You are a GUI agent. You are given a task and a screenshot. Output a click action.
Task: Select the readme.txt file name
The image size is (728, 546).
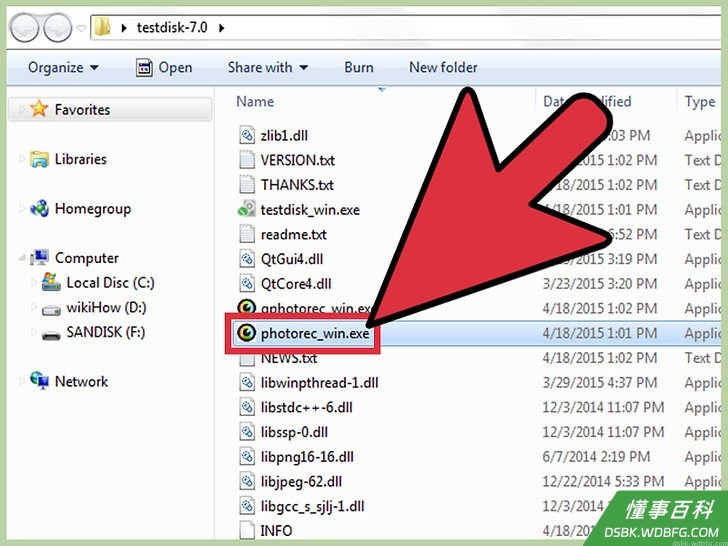click(293, 234)
